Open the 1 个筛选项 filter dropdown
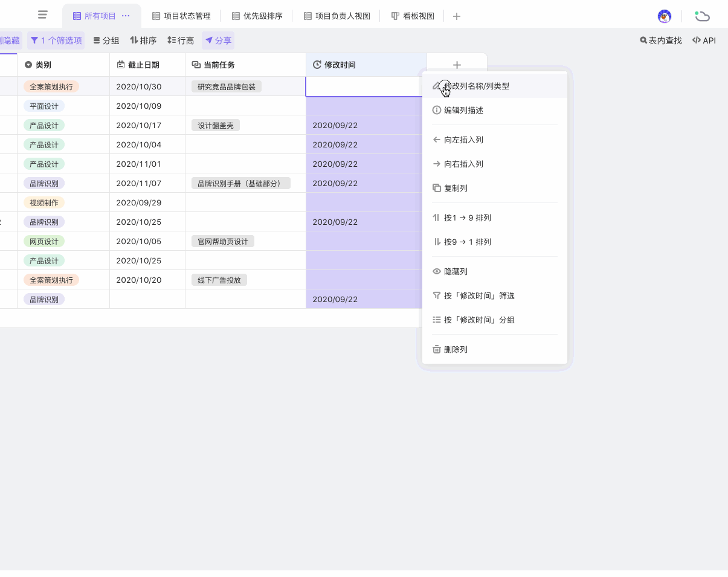This screenshot has height=577, width=728. (56, 40)
